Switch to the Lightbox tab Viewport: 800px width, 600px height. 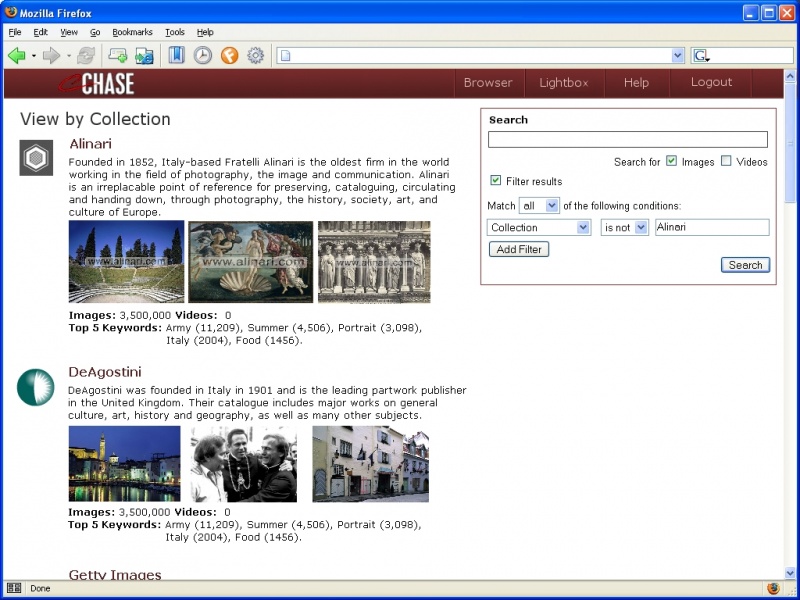point(563,82)
